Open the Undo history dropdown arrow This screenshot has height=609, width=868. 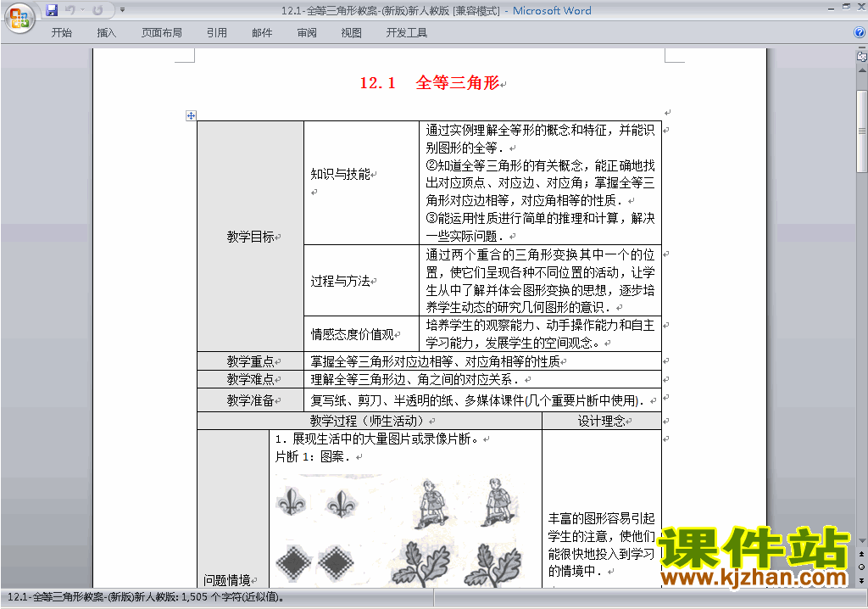pos(82,10)
